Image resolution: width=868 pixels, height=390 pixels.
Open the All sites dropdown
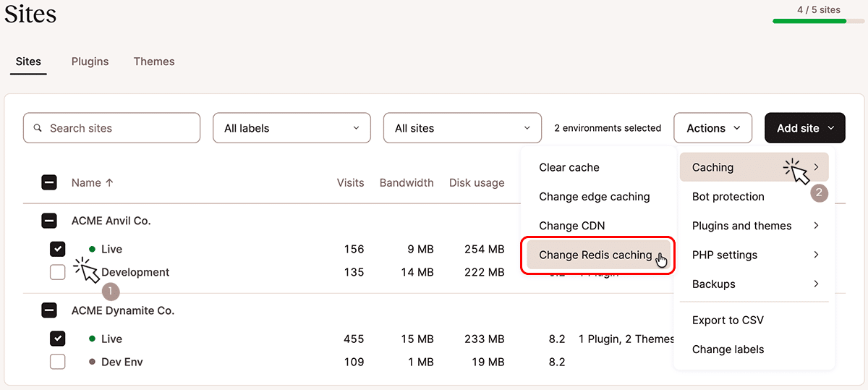[462, 128]
